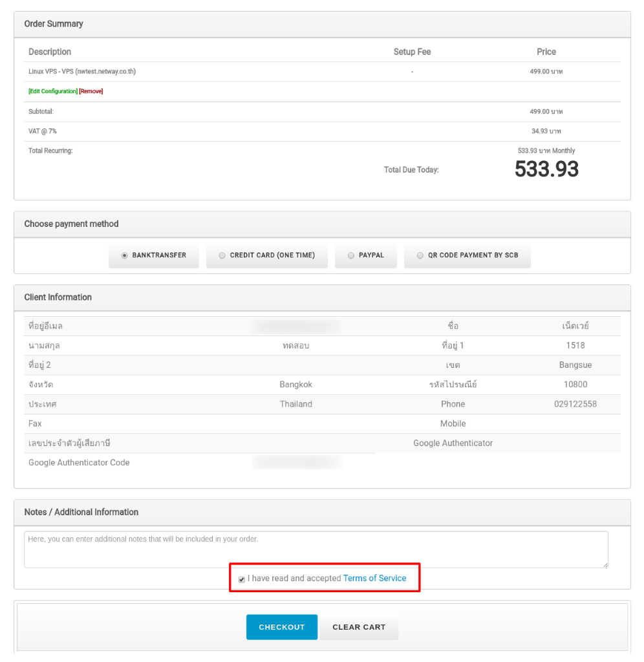Click the Edit Configuration link
This screenshot has height=662, width=644.
[x=52, y=91]
